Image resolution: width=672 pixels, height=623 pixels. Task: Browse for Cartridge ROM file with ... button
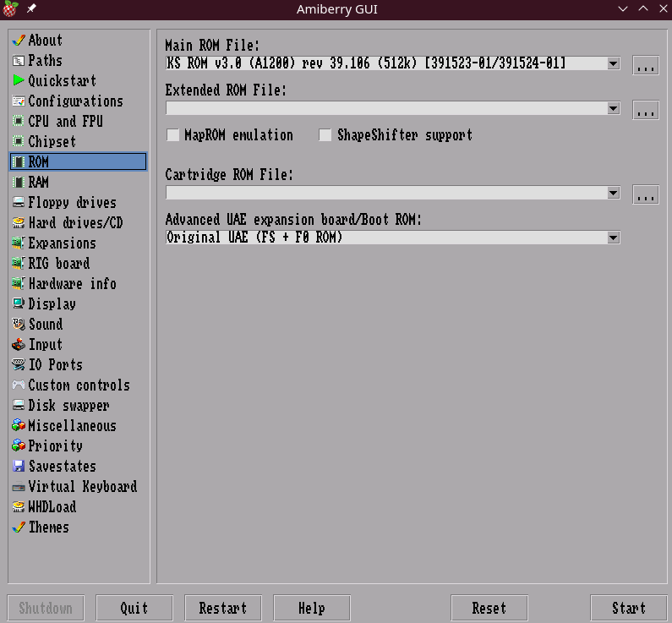point(646,194)
